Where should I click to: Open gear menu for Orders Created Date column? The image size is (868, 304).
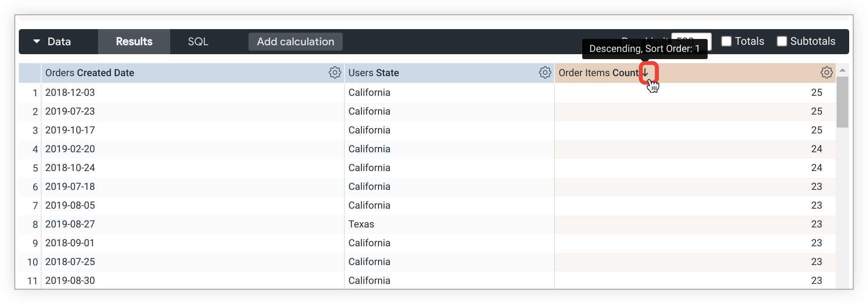(335, 73)
